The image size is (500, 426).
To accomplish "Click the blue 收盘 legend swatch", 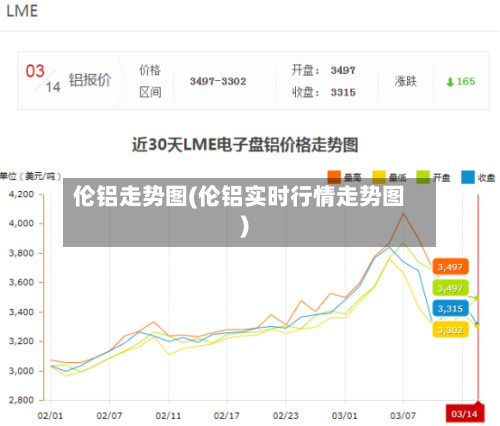I will tap(468, 177).
